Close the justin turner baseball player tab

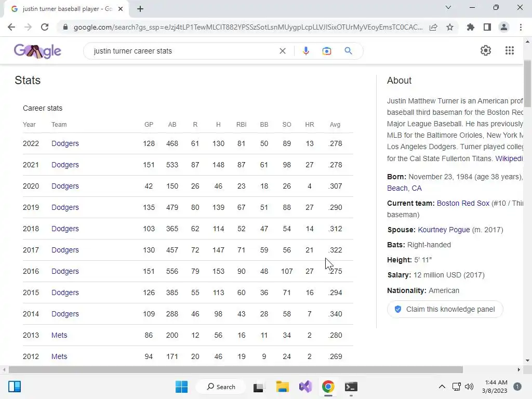point(121,9)
